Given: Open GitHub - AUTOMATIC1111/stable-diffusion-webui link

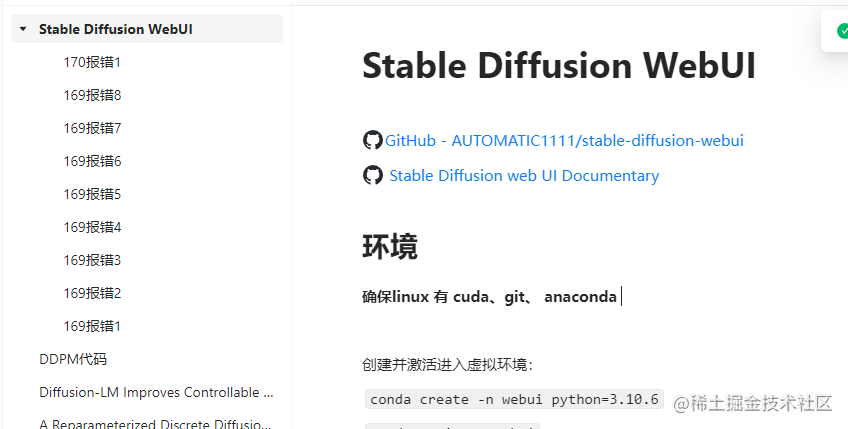Looking at the screenshot, I should point(564,140).
